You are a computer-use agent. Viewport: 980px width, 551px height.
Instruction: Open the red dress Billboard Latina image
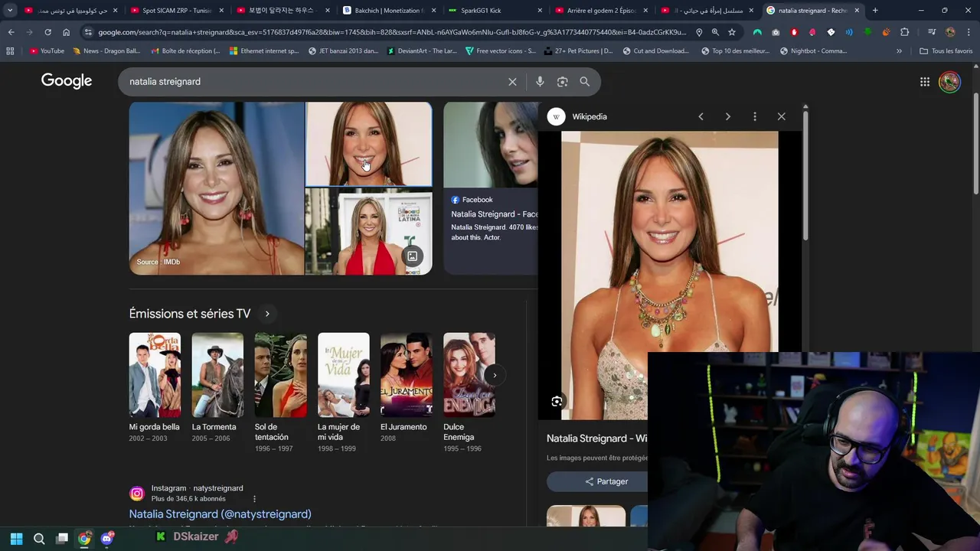368,232
